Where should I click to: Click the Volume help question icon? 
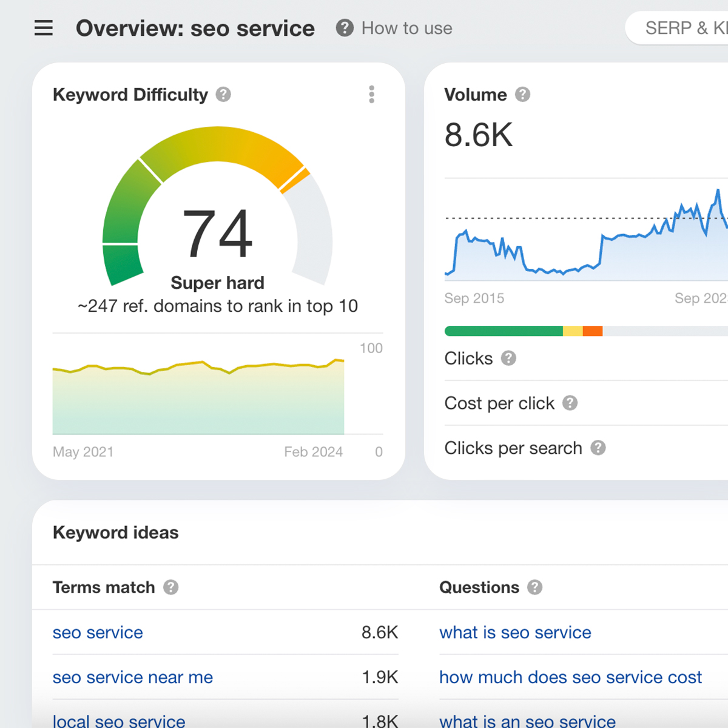(522, 95)
